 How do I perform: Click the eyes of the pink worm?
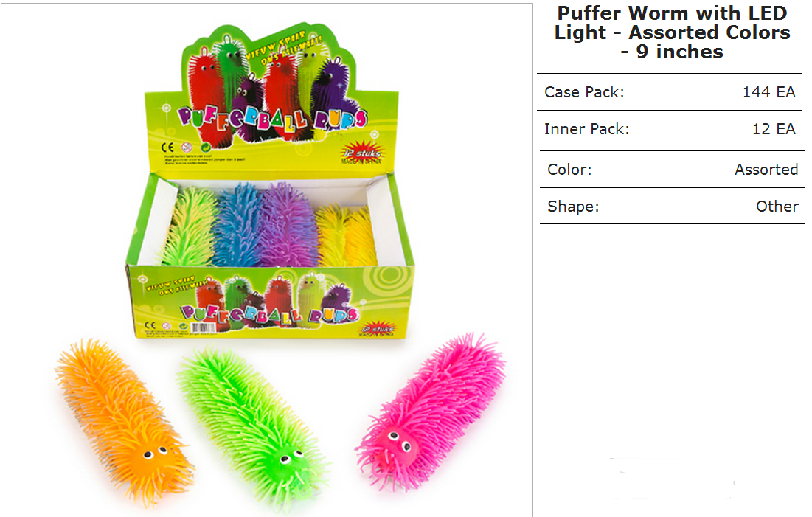click(400, 440)
